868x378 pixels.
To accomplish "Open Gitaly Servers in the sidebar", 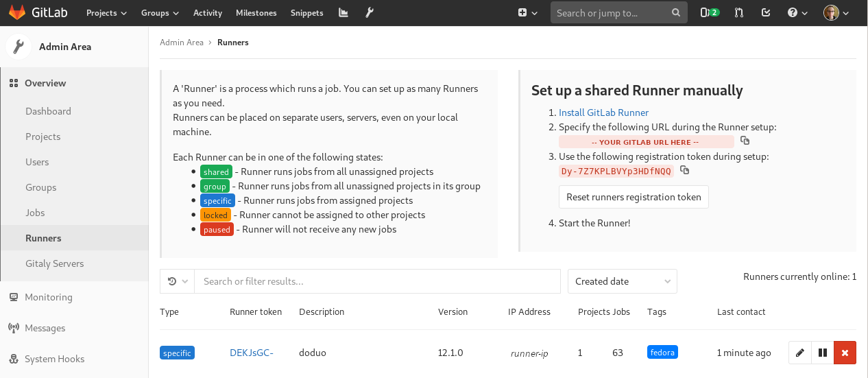I will pyautogui.click(x=54, y=263).
